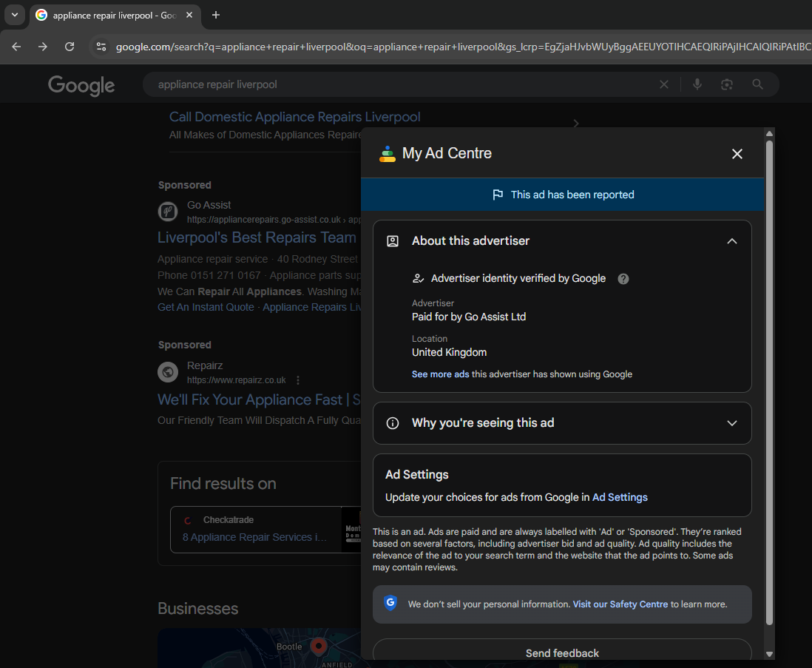Click the site information icon in address bar
Image resolution: width=812 pixels, height=668 pixels.
tap(101, 47)
